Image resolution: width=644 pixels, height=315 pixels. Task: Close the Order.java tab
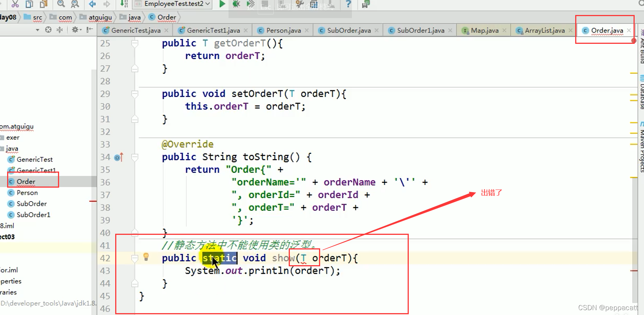pos(629,30)
